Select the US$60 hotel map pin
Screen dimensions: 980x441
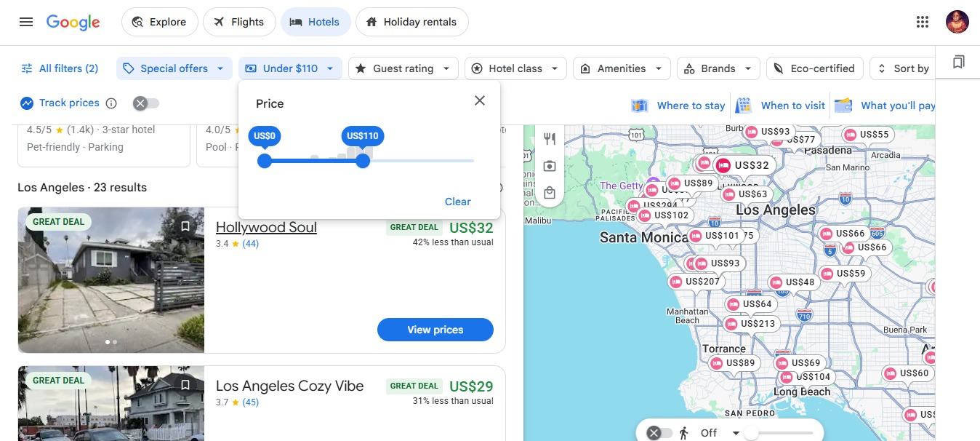(907, 373)
